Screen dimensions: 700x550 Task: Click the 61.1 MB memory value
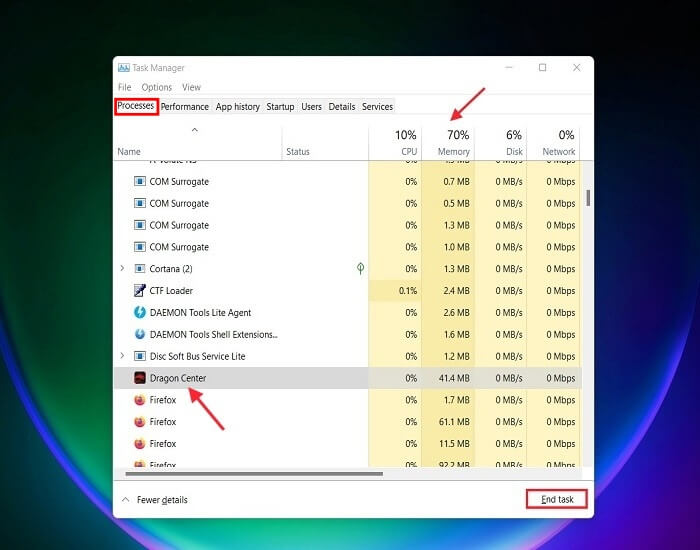pyautogui.click(x=454, y=422)
